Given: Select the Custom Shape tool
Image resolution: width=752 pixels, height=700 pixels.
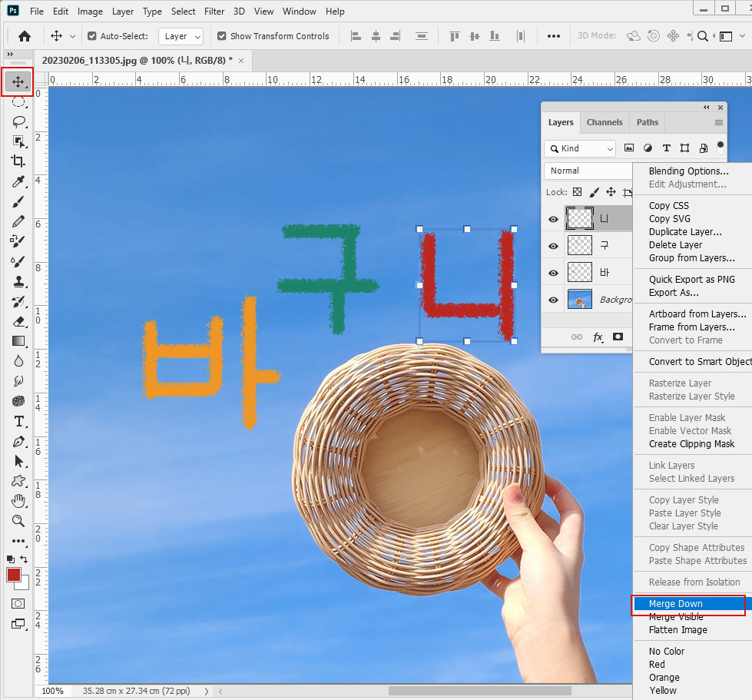Looking at the screenshot, I should (x=18, y=481).
